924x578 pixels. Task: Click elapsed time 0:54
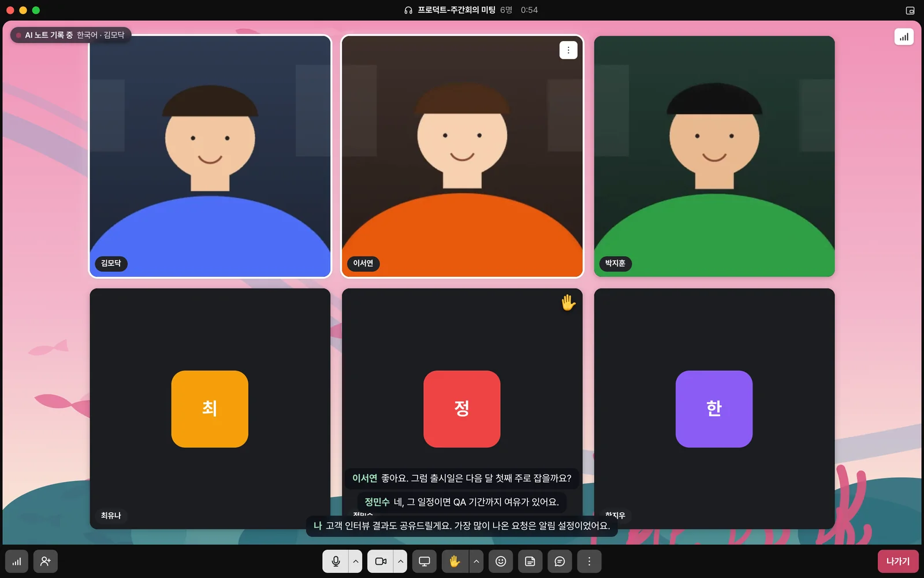tap(529, 10)
